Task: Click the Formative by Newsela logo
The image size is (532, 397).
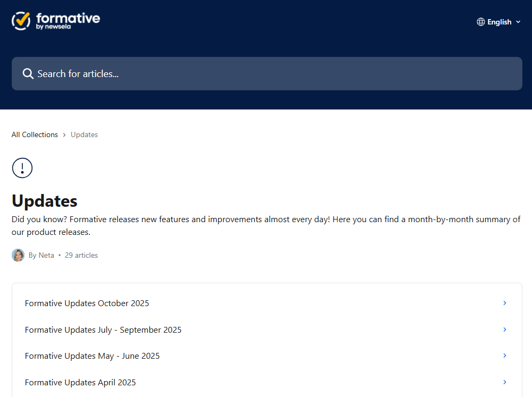Action: pyautogui.click(x=56, y=21)
